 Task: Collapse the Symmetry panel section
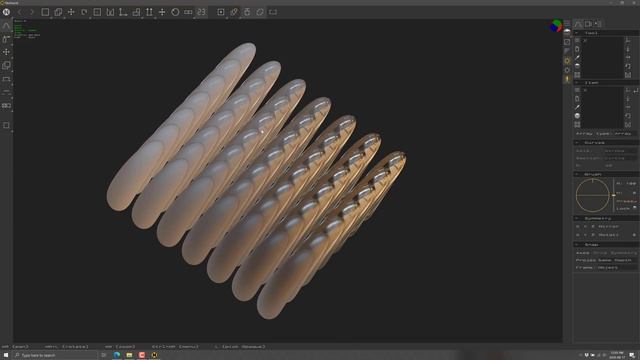pos(577,218)
